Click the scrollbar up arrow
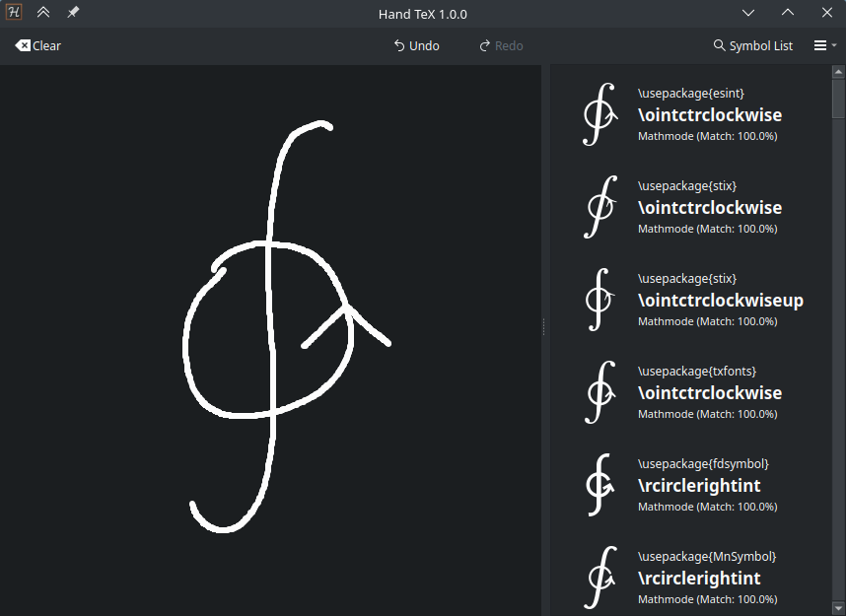Screen dimensions: 846x616 coord(838,71)
